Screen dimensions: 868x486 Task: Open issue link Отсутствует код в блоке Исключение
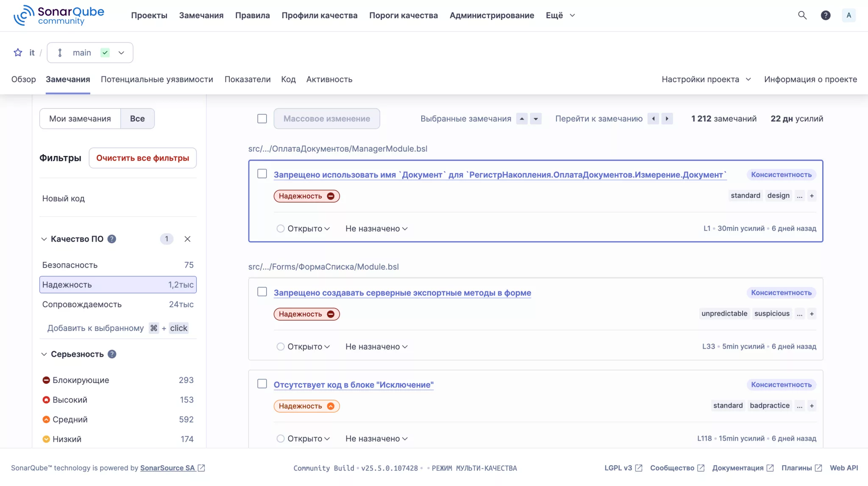pos(353,385)
